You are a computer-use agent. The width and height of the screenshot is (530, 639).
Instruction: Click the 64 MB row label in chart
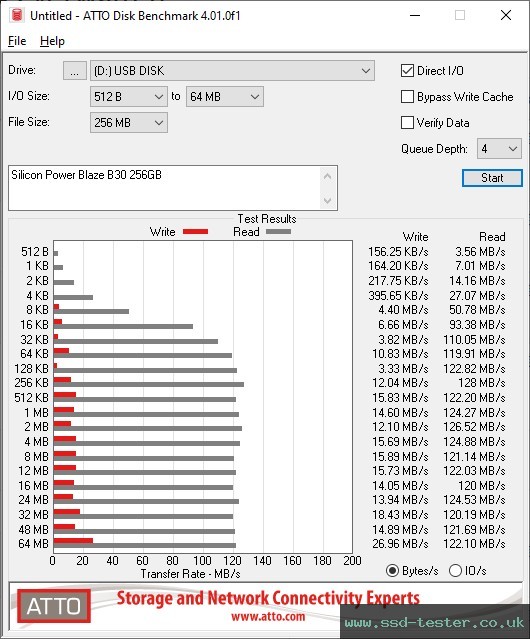point(33,544)
